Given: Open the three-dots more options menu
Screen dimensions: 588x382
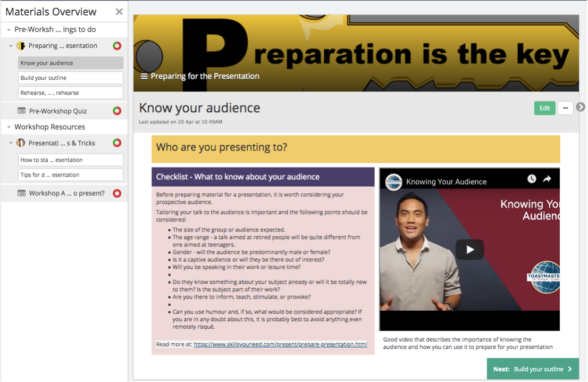Looking at the screenshot, I should (565, 108).
